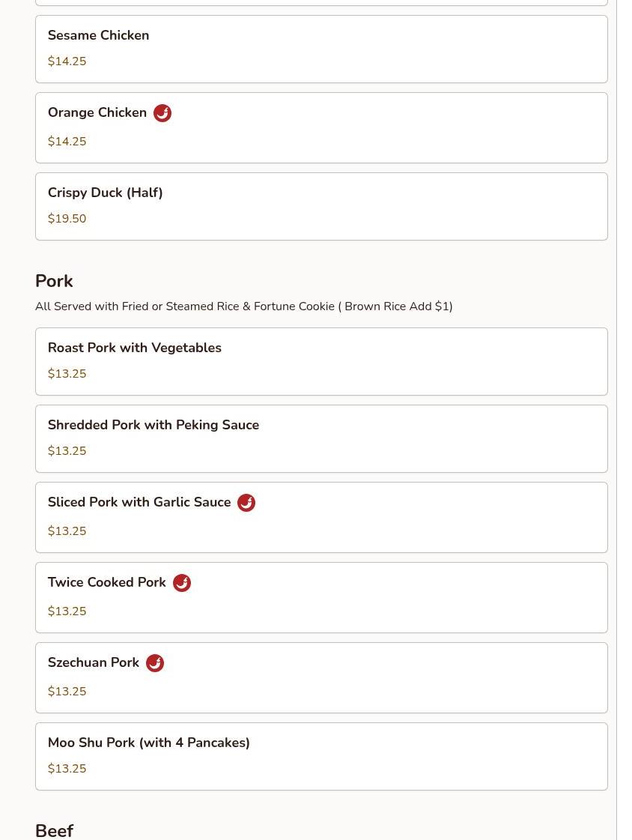The width and height of the screenshot is (632, 840).
Task: Open the Orange Chicken item title
Action: tap(97, 112)
